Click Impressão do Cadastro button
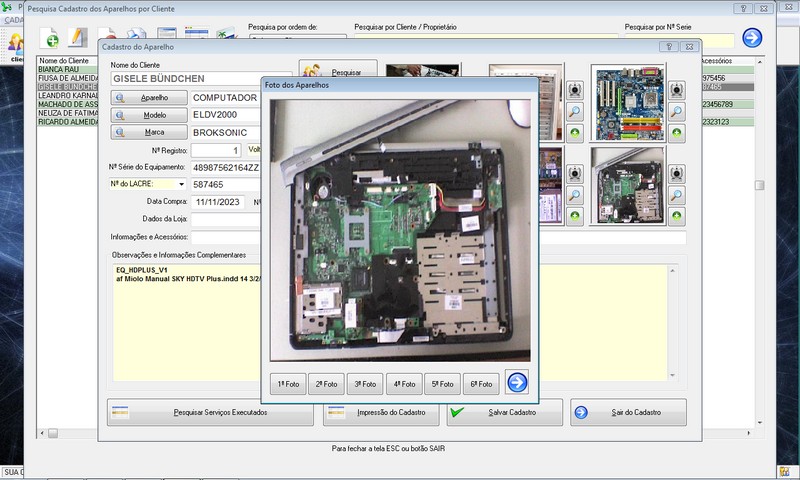The height and width of the screenshot is (480, 800). pyautogui.click(x=381, y=412)
